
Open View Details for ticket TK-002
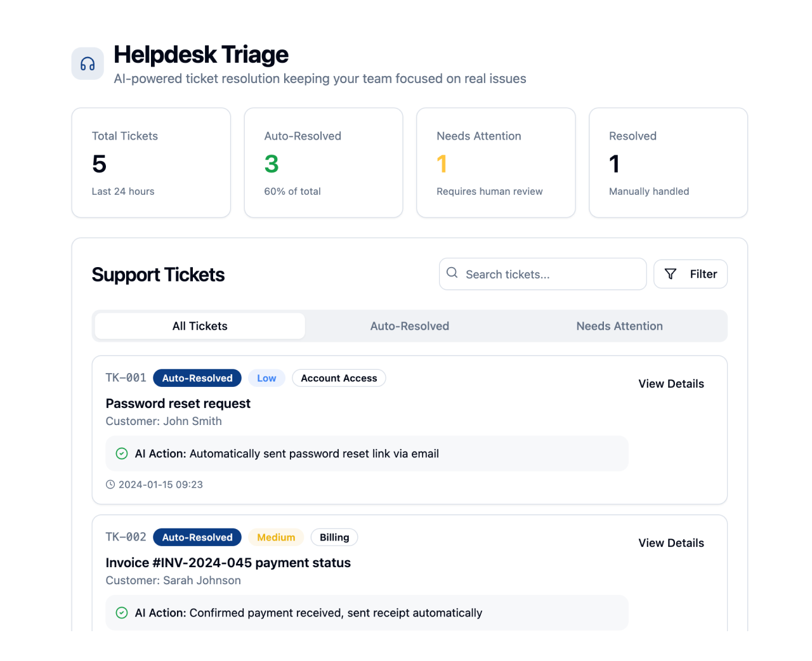671,542
